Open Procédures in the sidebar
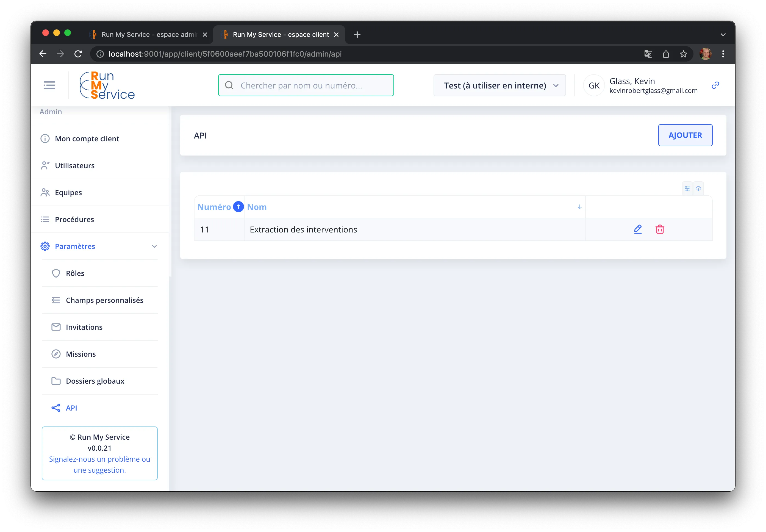Screen dimensions: 766x532 [x=100, y=219]
